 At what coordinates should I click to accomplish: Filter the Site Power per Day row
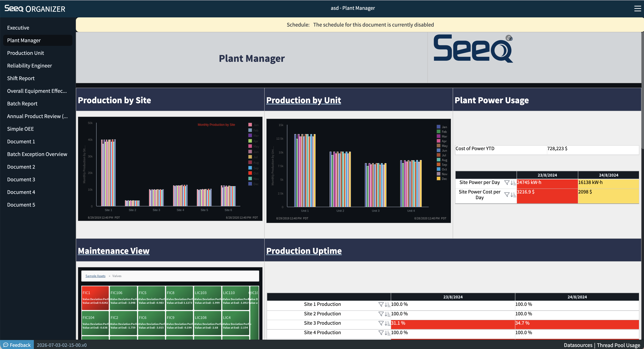(x=507, y=183)
